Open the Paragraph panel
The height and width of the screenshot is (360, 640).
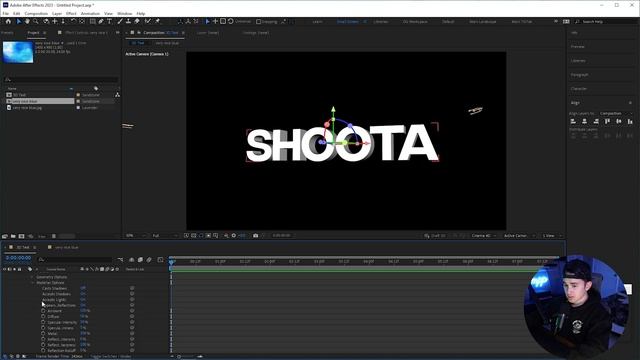579,75
